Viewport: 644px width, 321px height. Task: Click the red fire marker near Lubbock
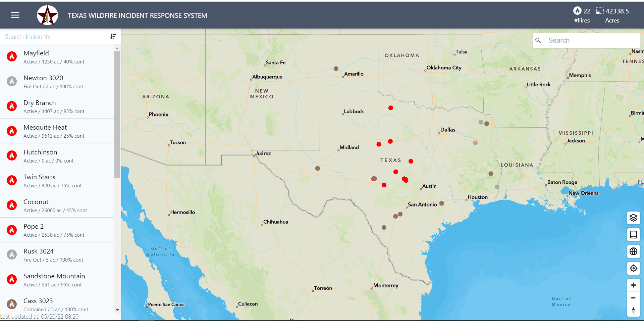tap(391, 108)
